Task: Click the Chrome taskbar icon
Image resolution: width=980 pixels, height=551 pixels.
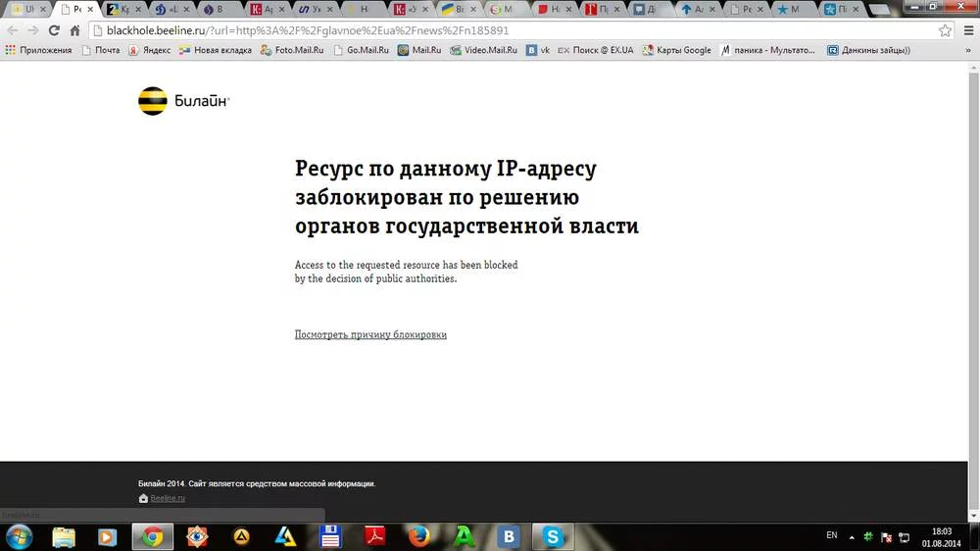Action: 153,537
